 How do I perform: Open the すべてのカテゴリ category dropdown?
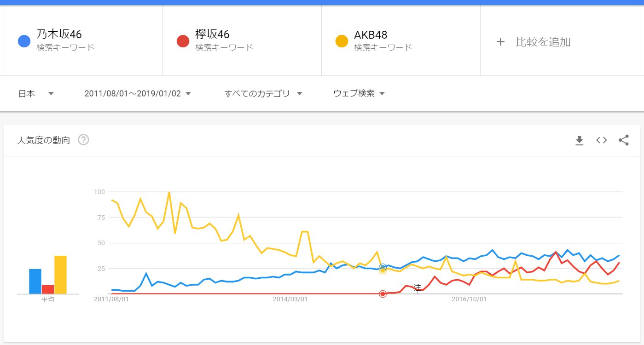click(263, 94)
